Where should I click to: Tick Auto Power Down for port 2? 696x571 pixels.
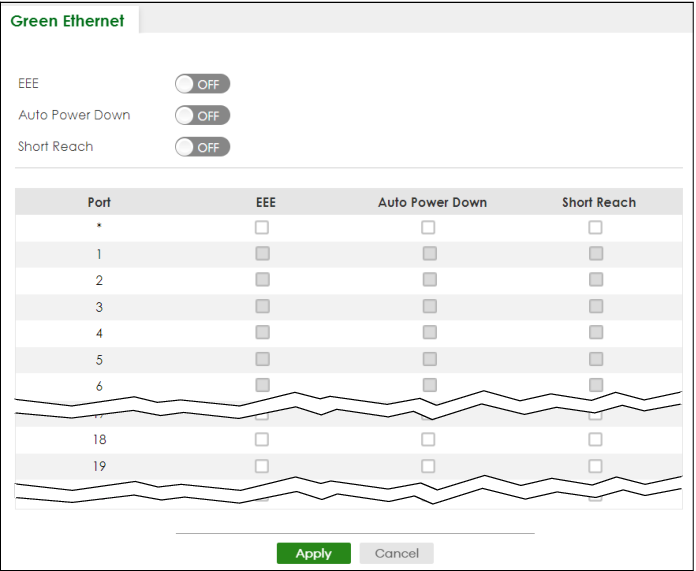(429, 280)
